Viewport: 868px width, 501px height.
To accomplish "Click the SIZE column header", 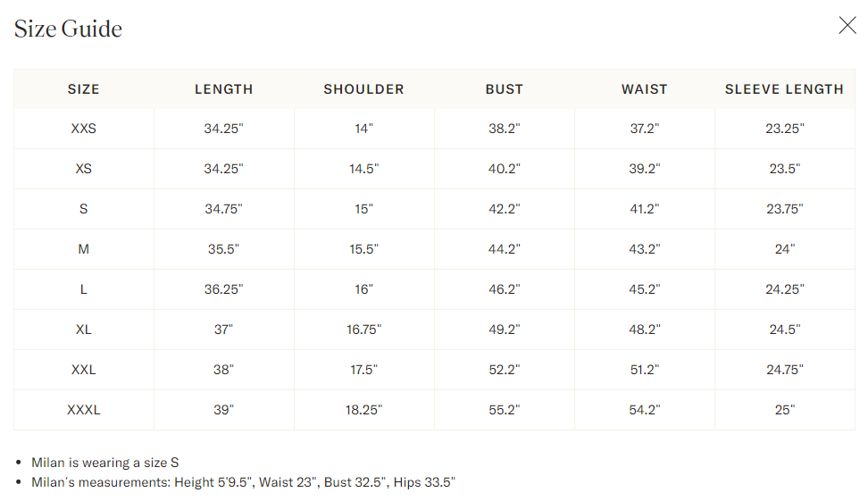I will click(84, 89).
